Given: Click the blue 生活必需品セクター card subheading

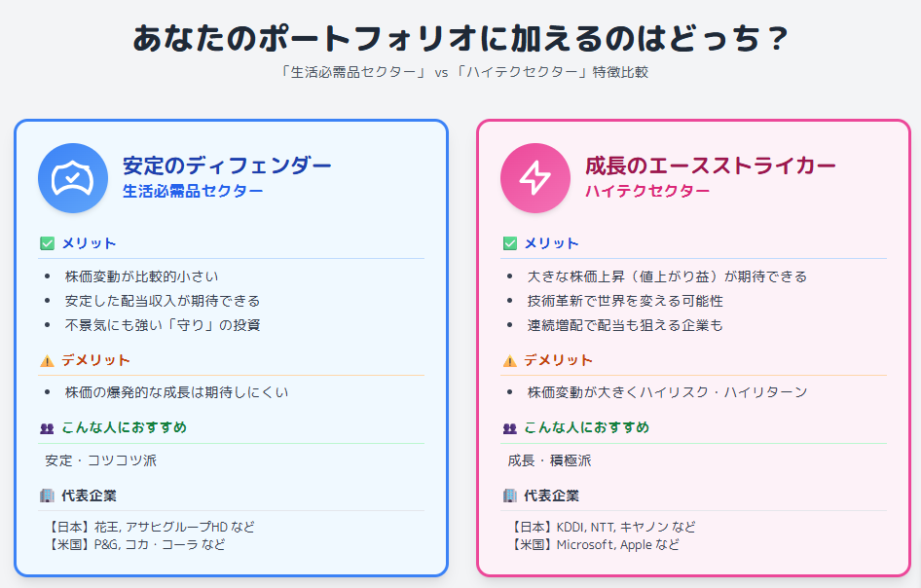Looking at the screenshot, I should [193, 191].
